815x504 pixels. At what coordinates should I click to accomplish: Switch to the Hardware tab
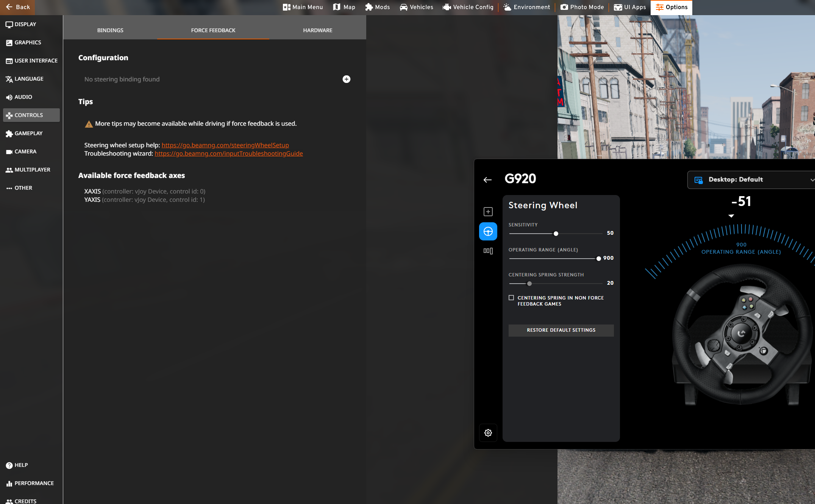click(x=317, y=30)
